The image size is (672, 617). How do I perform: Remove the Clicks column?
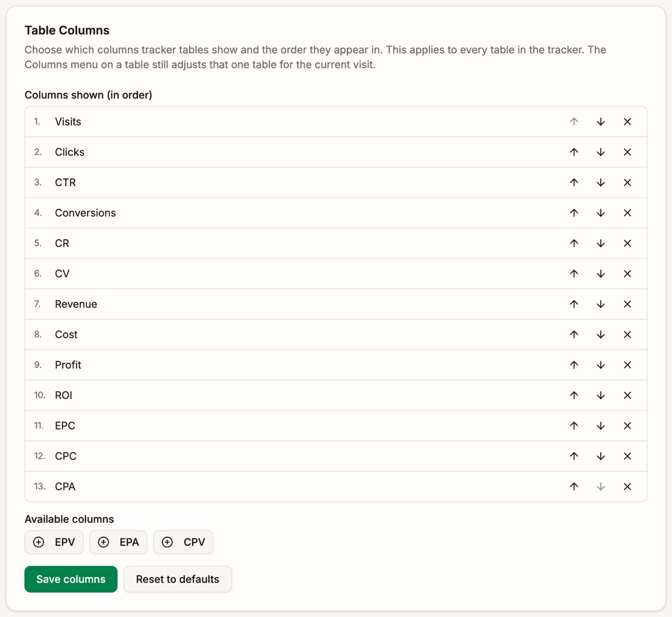pyautogui.click(x=627, y=152)
